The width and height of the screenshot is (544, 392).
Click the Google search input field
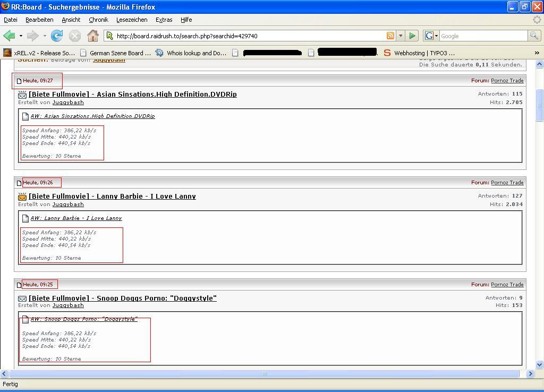pos(483,36)
